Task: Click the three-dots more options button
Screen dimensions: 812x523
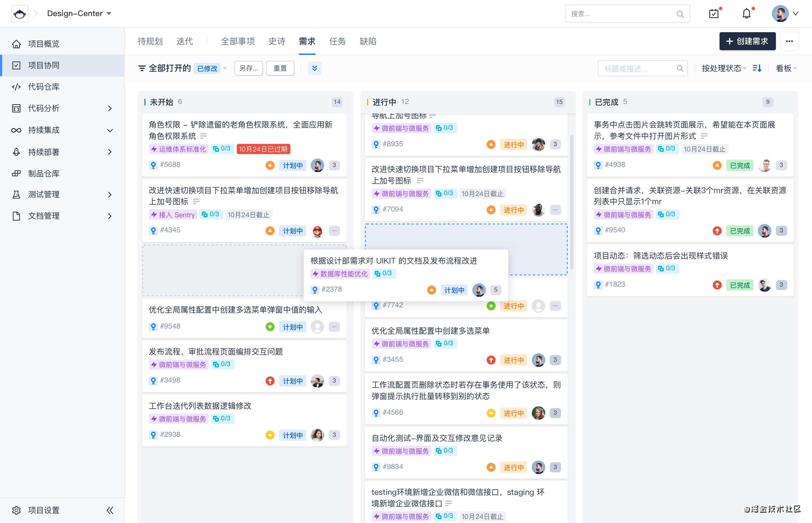Action: [x=789, y=42]
